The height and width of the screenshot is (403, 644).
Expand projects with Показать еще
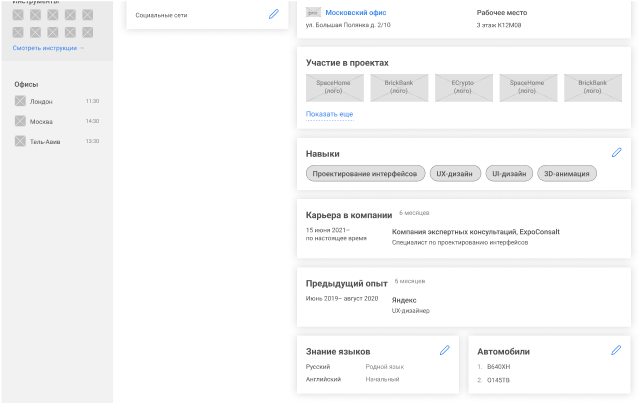click(x=329, y=114)
